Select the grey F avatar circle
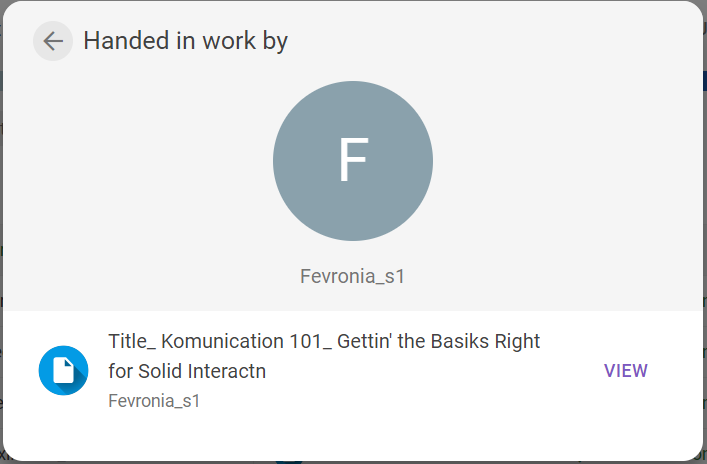Image resolution: width=707 pixels, height=464 pixels. [x=353, y=161]
